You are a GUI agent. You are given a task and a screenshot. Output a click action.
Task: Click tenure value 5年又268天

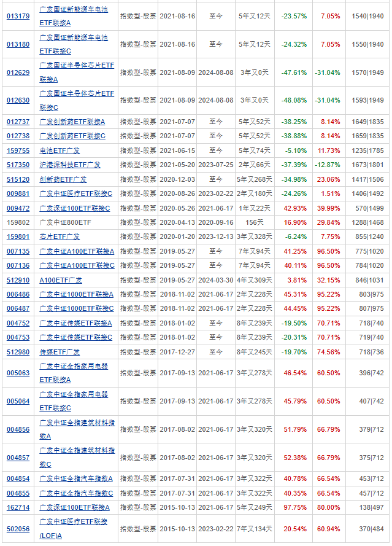pyautogui.click(x=254, y=180)
